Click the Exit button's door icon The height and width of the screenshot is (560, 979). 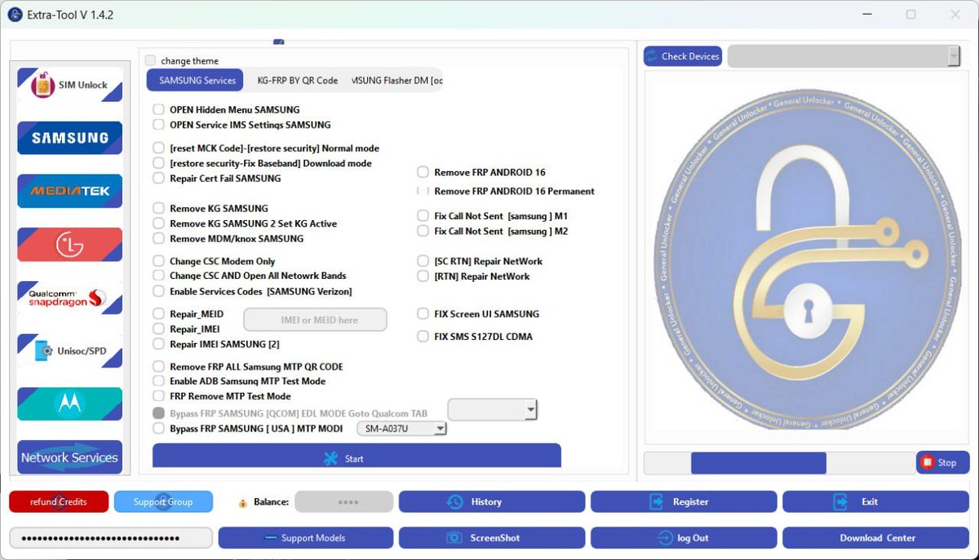point(842,501)
